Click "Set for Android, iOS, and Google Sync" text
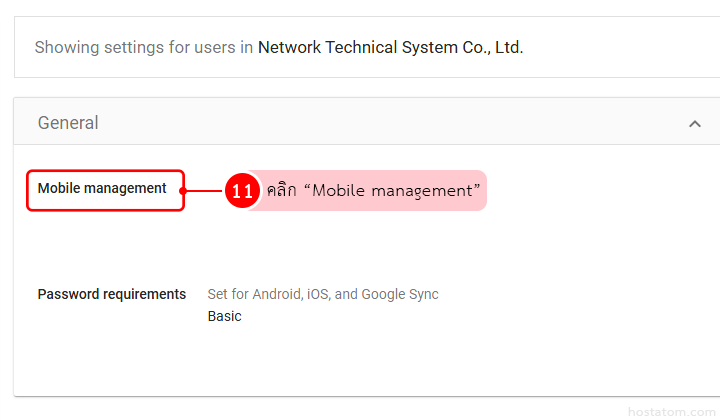 click(322, 294)
